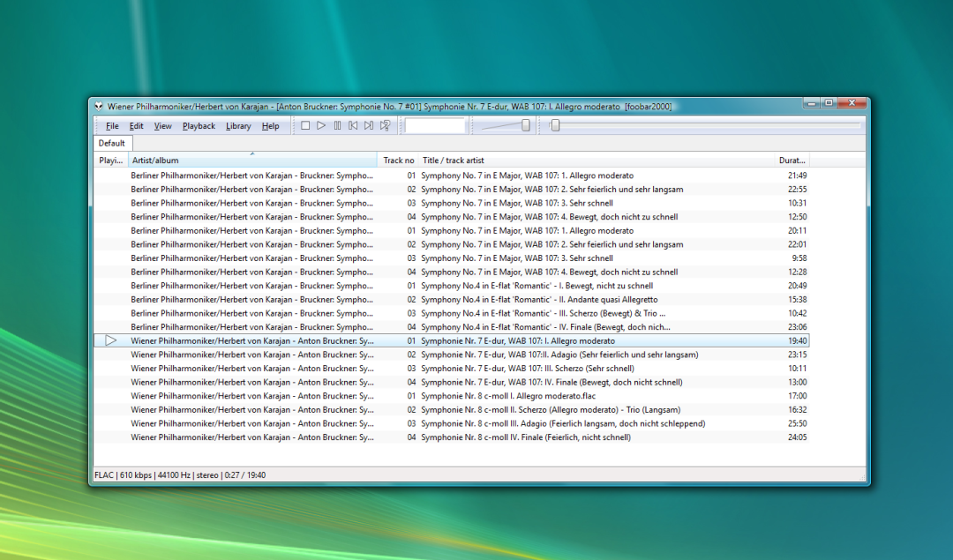The height and width of the screenshot is (560, 953).
Task: Click the Stop playback button
Action: [305, 126]
